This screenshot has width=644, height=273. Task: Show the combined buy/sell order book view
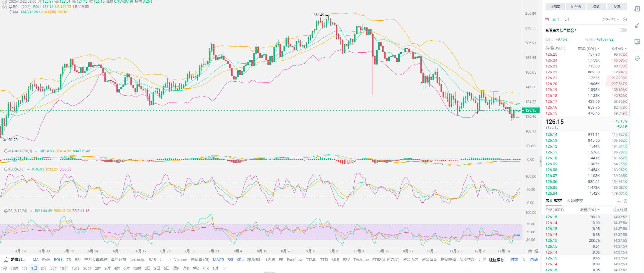click(x=547, y=19)
